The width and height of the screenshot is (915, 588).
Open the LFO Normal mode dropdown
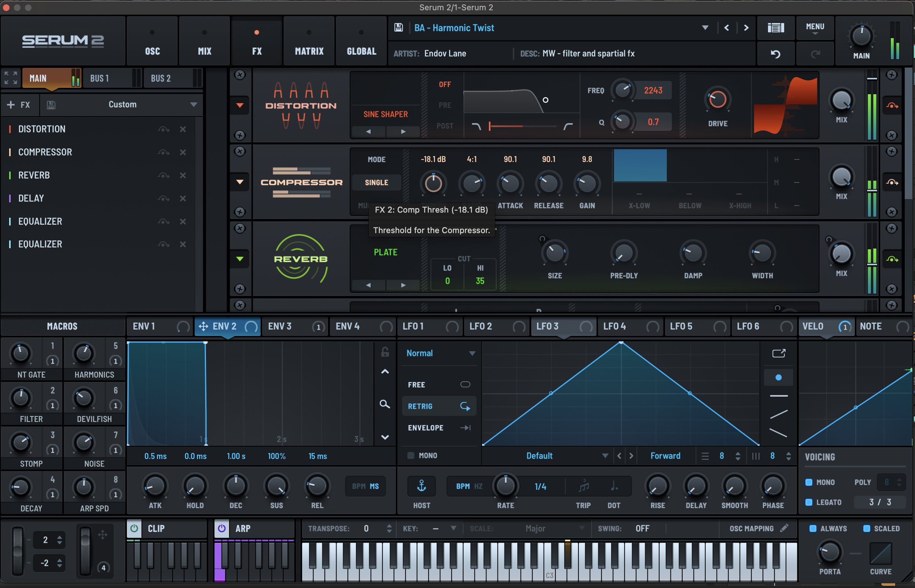(x=441, y=353)
